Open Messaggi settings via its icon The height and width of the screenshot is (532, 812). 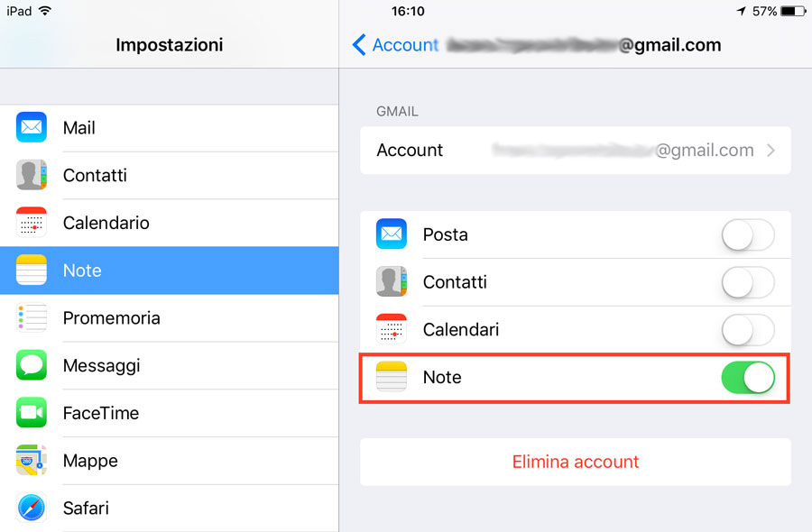pos(31,365)
